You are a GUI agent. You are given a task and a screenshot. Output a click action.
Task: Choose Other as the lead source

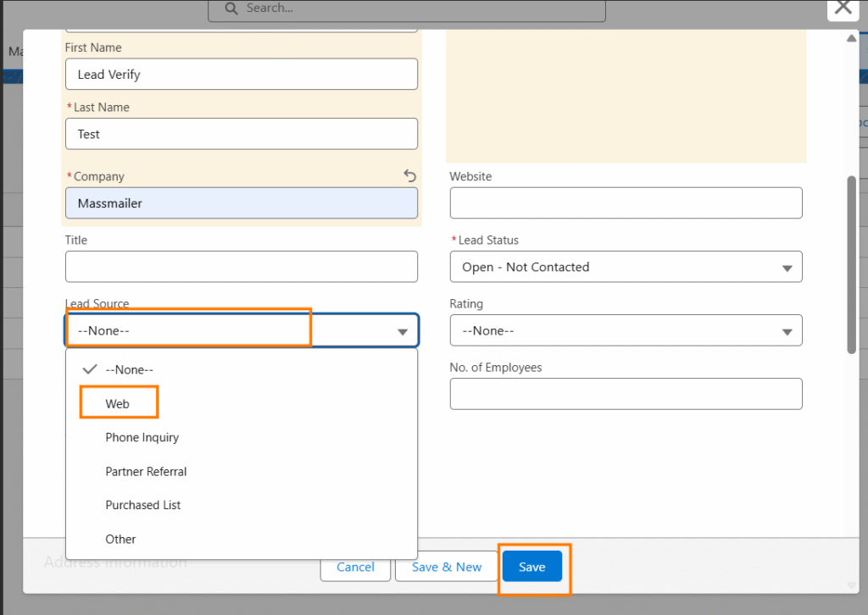point(120,540)
